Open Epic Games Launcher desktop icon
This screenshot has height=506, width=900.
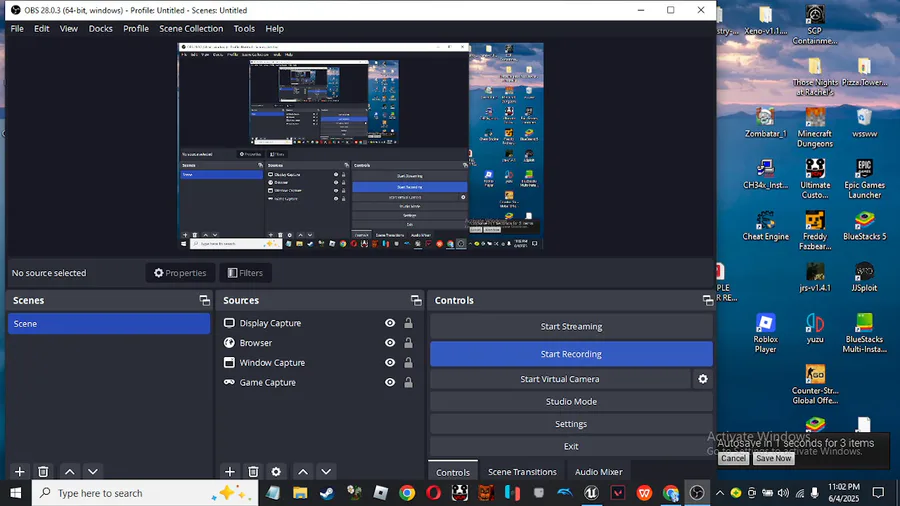pyautogui.click(x=864, y=179)
